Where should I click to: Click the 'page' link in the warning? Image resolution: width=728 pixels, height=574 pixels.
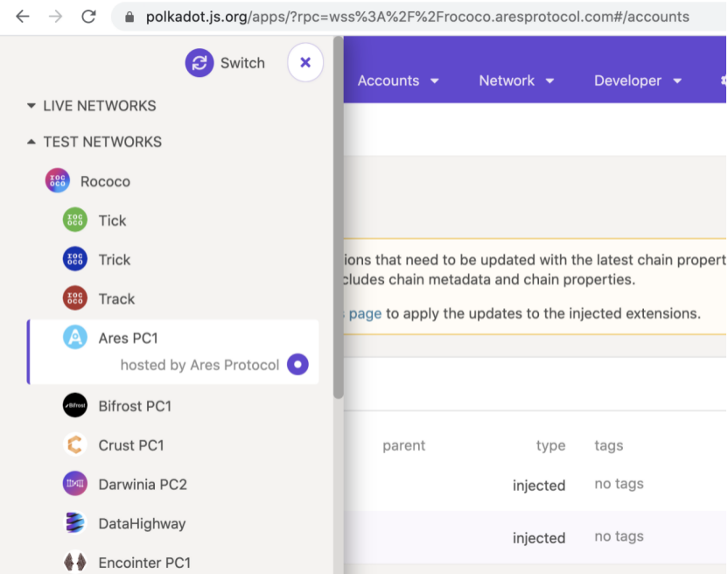(x=365, y=313)
